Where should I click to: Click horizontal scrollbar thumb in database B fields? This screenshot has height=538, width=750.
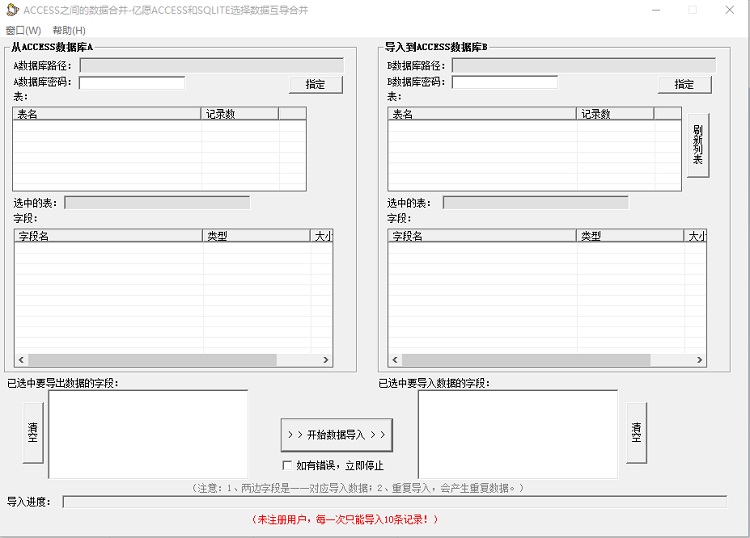click(x=526, y=360)
